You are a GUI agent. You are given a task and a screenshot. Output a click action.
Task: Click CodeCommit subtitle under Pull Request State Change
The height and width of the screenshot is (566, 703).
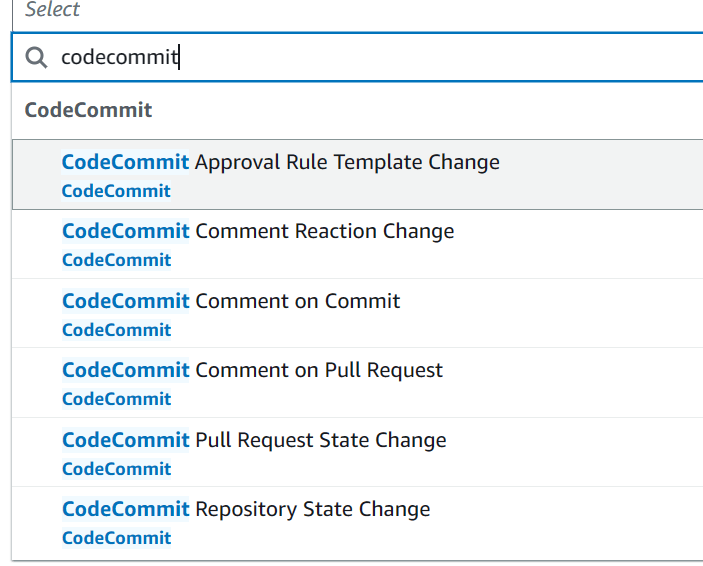(x=116, y=469)
